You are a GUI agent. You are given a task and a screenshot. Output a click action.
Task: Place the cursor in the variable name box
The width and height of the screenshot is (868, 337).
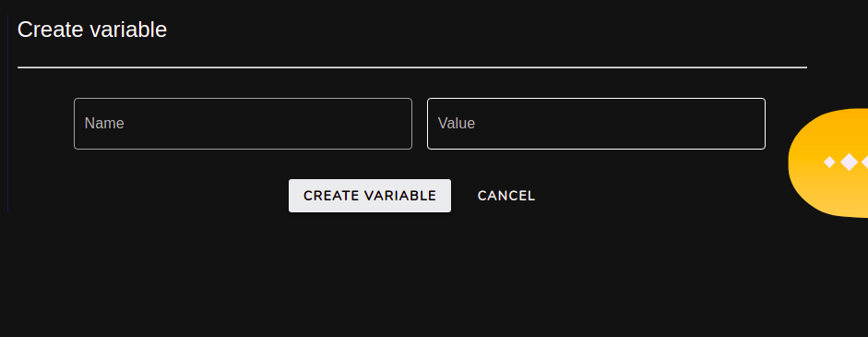[x=243, y=124]
